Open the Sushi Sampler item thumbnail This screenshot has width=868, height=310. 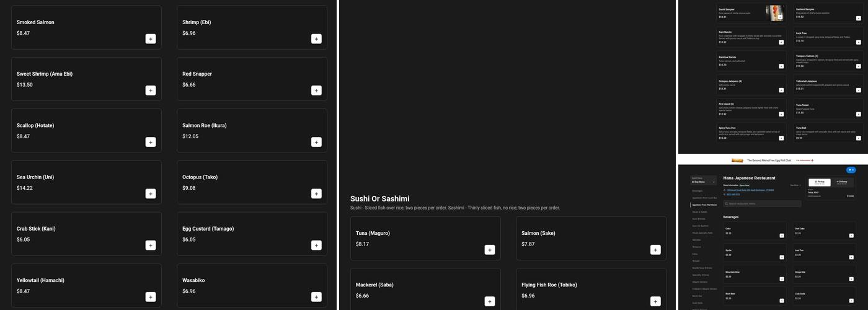click(x=774, y=12)
